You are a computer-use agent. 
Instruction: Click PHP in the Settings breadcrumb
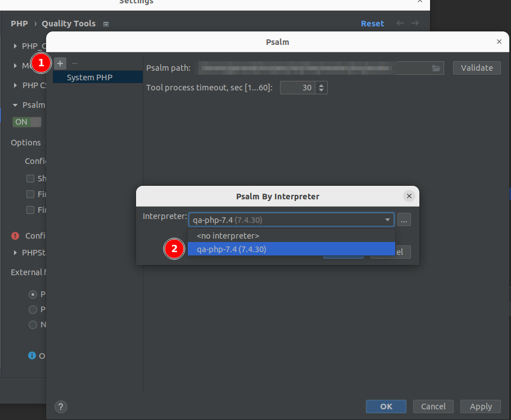(x=19, y=24)
